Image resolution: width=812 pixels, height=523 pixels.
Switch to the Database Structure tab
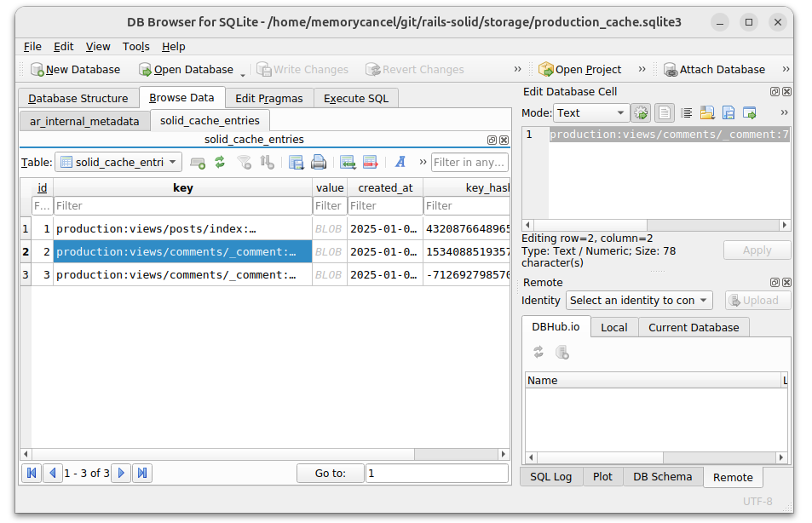click(x=78, y=99)
